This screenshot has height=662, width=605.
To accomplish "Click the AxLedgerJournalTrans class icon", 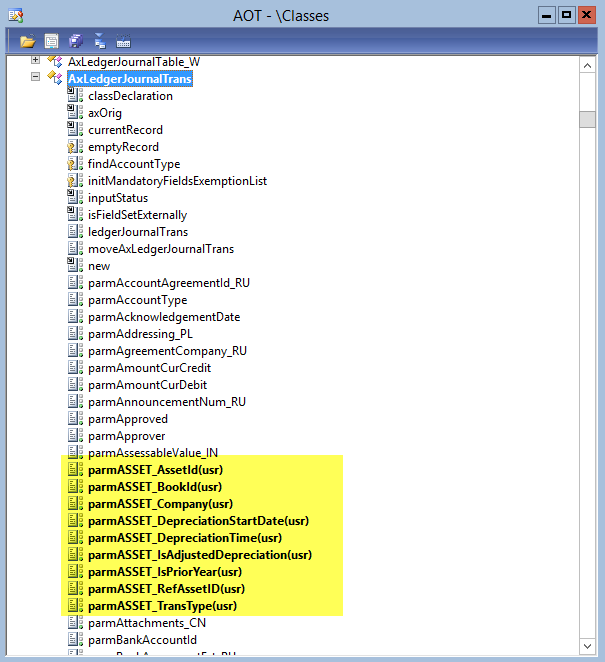I will click(x=55, y=78).
